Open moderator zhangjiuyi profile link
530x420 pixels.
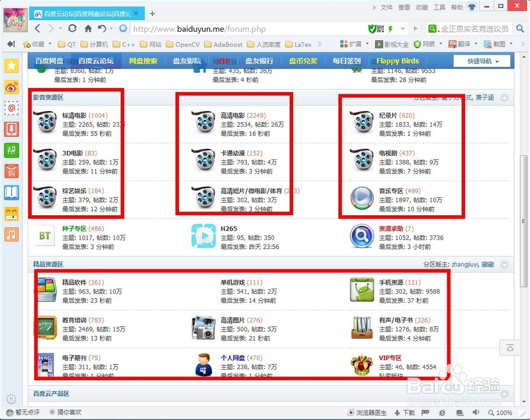[x=465, y=265]
